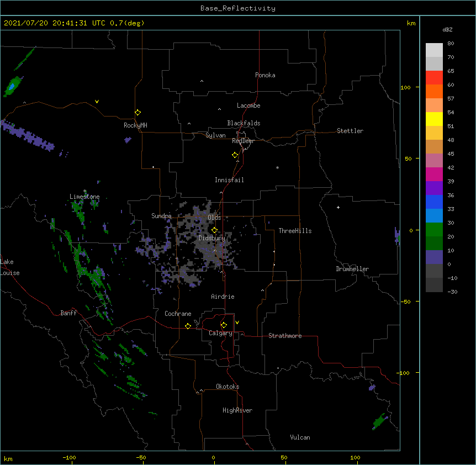Click the Airdrie label
This screenshot has height=465, width=476.
(223, 297)
